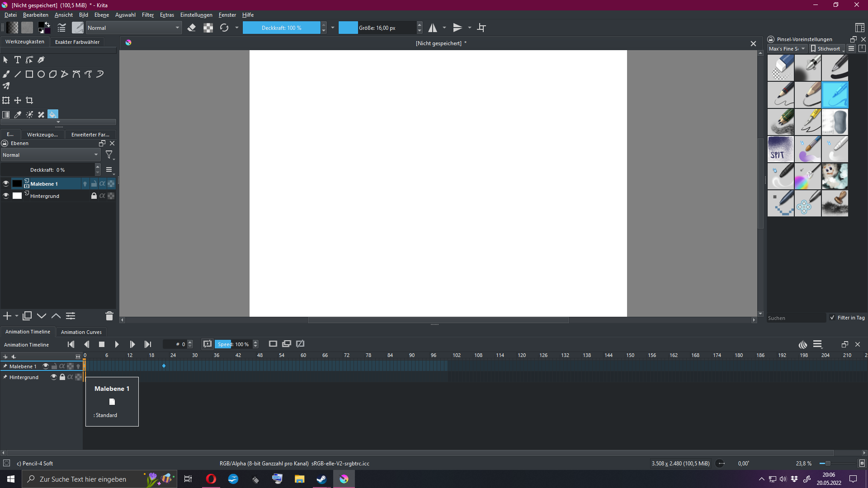The height and width of the screenshot is (488, 868).
Task: Delete layer using trash icon
Action: pos(109,316)
